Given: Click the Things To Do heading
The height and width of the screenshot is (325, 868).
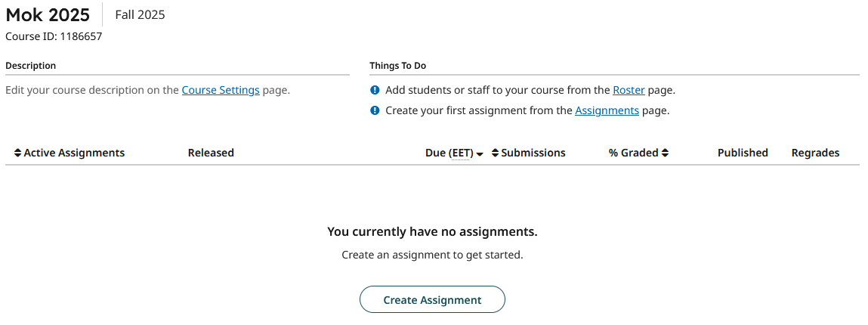Looking at the screenshot, I should click(x=397, y=66).
